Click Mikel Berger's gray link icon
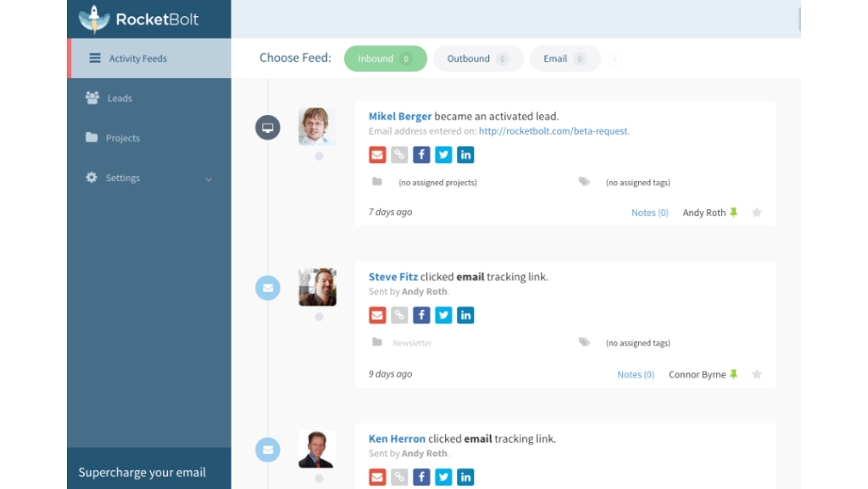This screenshot has width=868, height=489. [399, 154]
